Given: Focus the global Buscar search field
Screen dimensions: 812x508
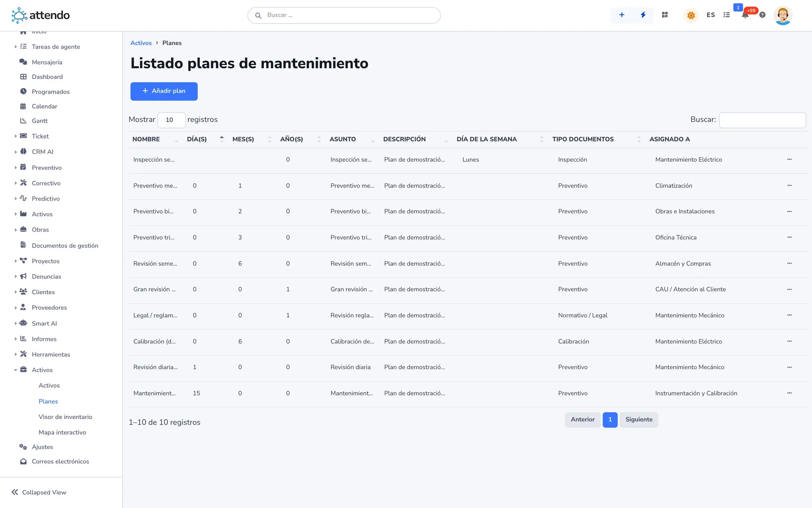Looking at the screenshot, I should coord(344,15).
